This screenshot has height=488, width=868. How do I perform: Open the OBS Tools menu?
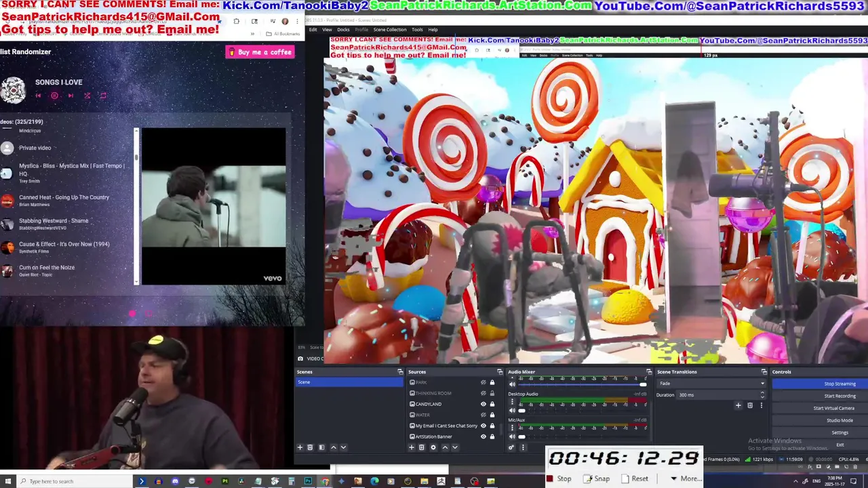coord(417,30)
